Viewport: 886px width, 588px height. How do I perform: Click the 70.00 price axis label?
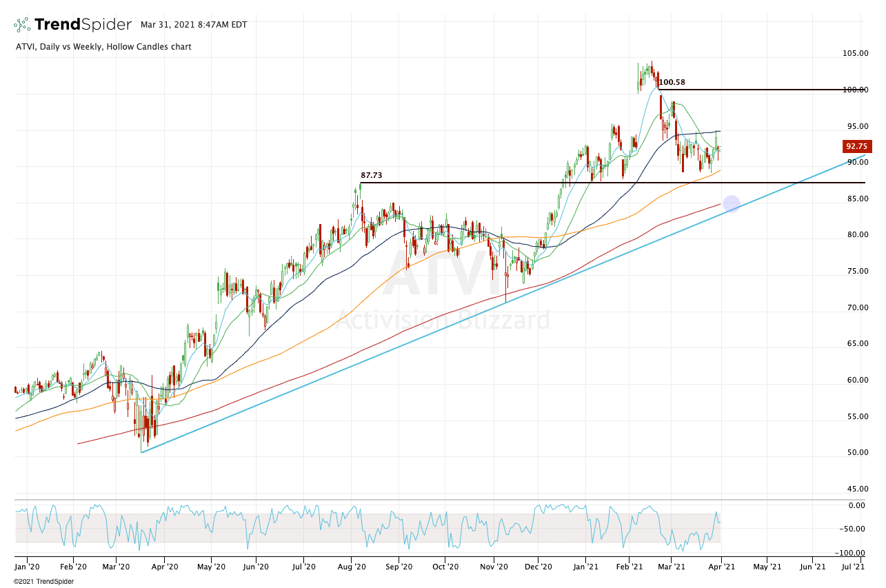click(859, 307)
